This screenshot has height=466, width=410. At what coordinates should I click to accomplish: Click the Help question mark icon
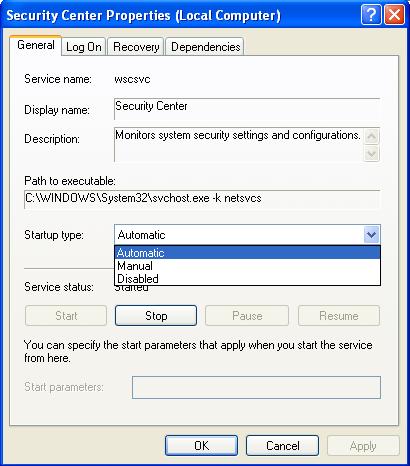[x=370, y=15]
